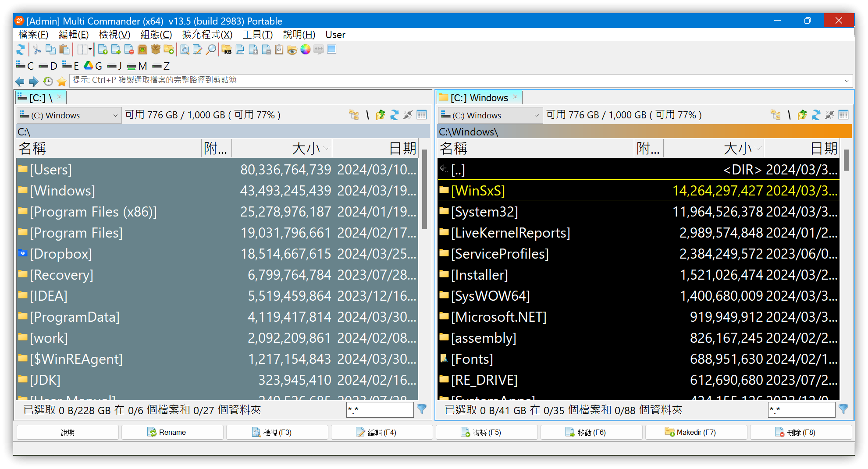Open the 檢視(V) menu

(x=114, y=35)
